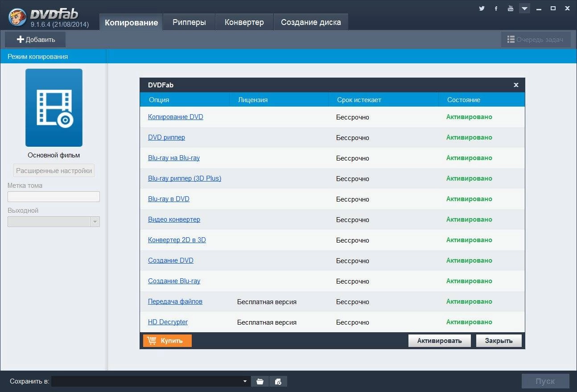Click the Расширенные настройки button
The height and width of the screenshot is (392, 577).
click(x=54, y=170)
